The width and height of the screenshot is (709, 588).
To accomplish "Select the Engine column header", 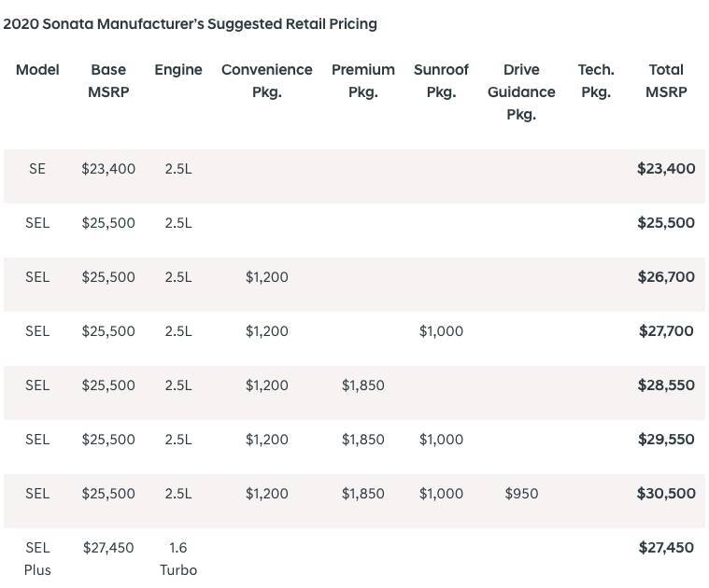I will click(x=178, y=70).
